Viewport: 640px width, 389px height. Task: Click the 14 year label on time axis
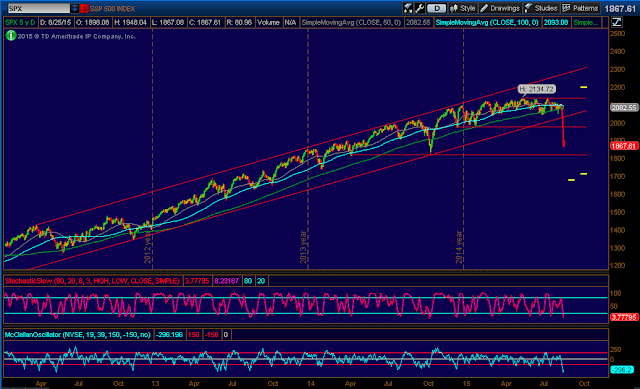point(311,384)
